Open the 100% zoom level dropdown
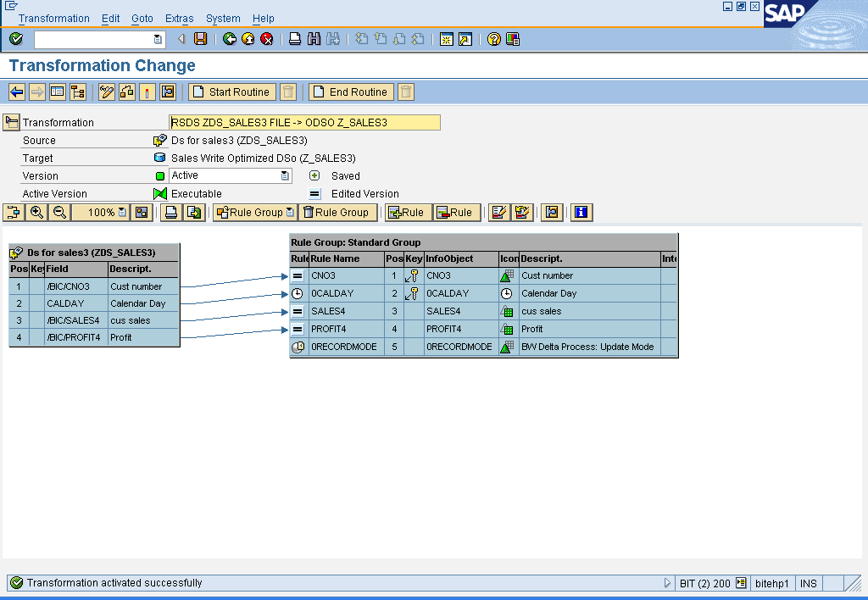This screenshot has width=868, height=600. pos(122,212)
